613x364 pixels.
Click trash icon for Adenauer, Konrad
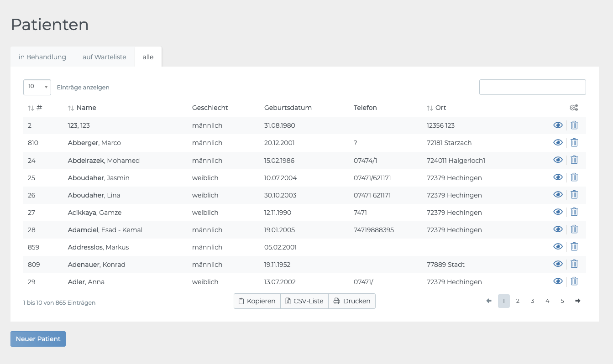point(574,264)
